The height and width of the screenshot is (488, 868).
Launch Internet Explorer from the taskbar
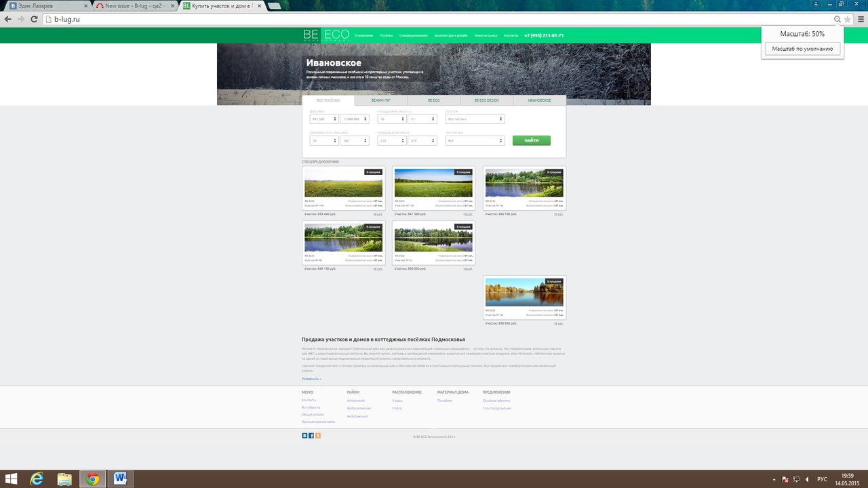point(37,479)
